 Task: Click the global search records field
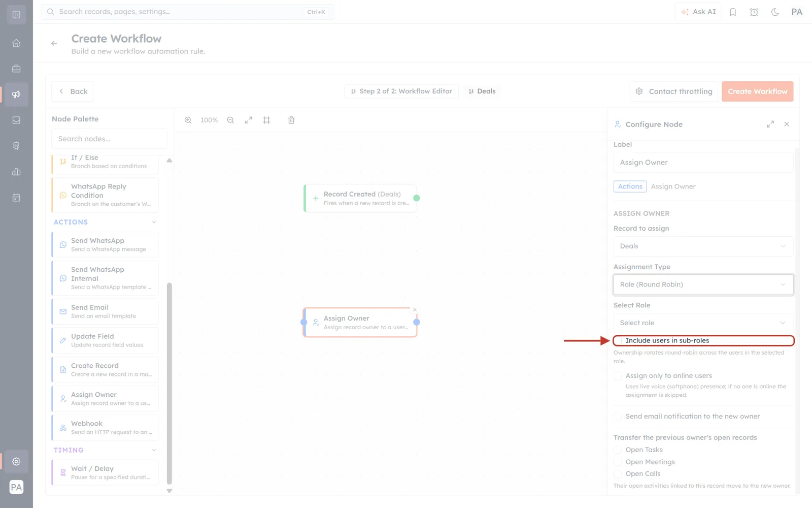click(x=188, y=12)
